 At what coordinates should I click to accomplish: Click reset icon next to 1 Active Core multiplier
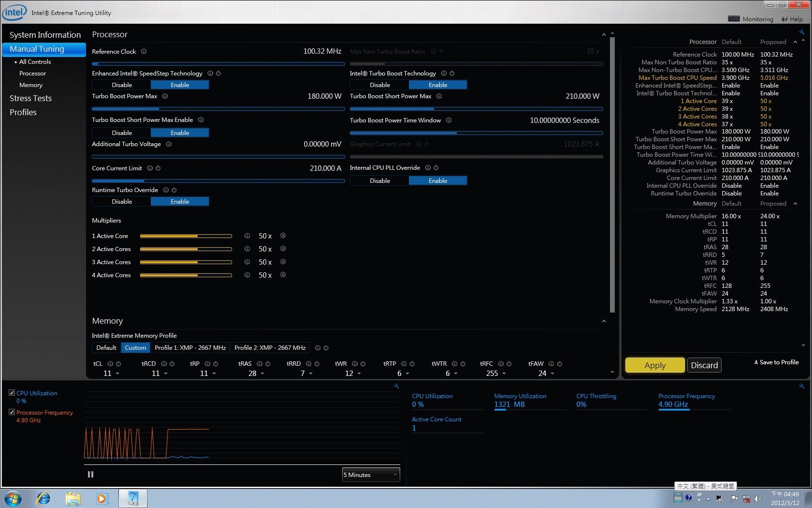[x=283, y=236]
